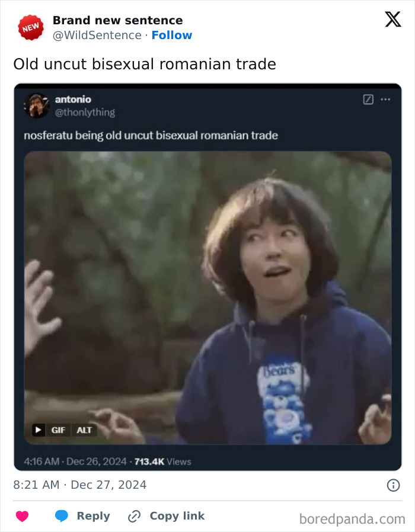Viewport: 415px width, 532px height.
Task: Open the tweet info circle icon
Action: pyautogui.click(x=393, y=485)
